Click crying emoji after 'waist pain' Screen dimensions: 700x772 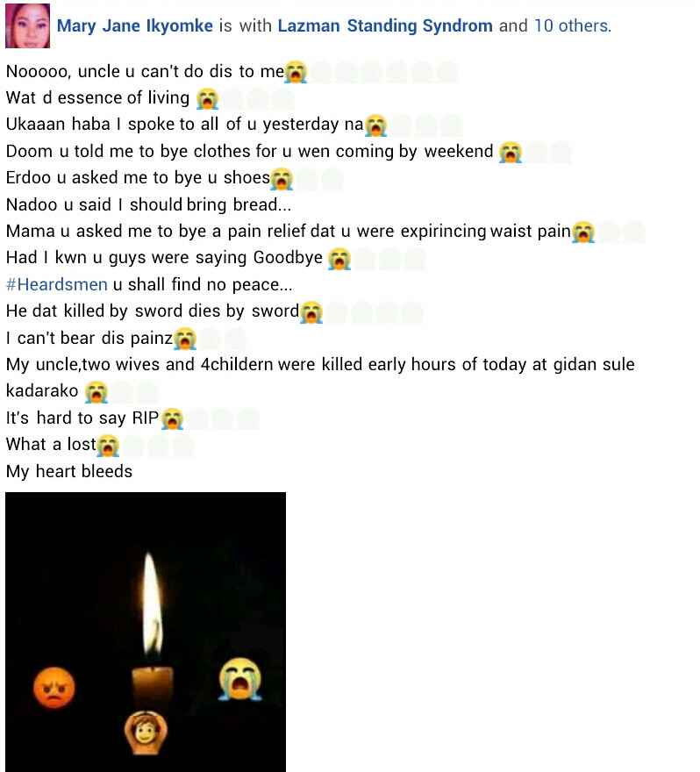point(583,232)
